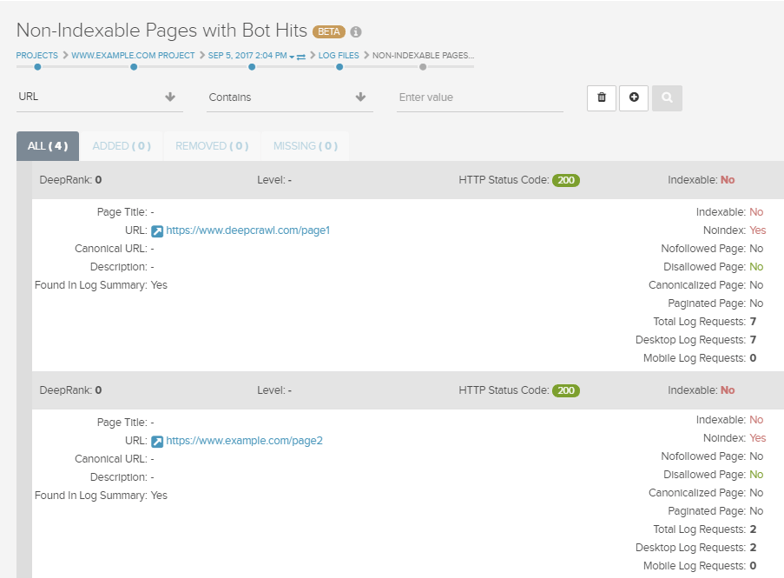
Task: Open https://www.example.com/page2 link
Action: 244,440
